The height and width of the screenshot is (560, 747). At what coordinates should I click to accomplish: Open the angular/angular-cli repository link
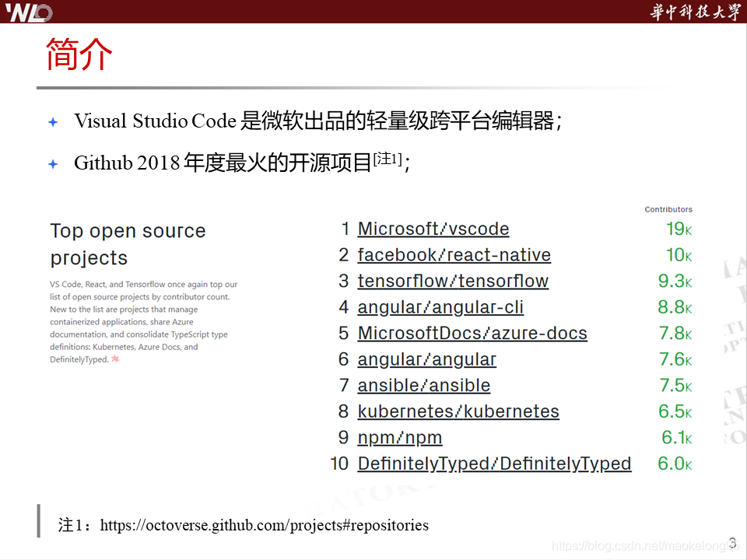(x=440, y=308)
